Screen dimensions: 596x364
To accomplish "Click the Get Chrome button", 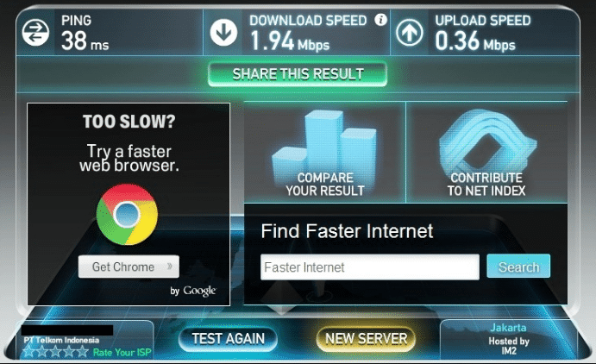I will click(x=129, y=267).
